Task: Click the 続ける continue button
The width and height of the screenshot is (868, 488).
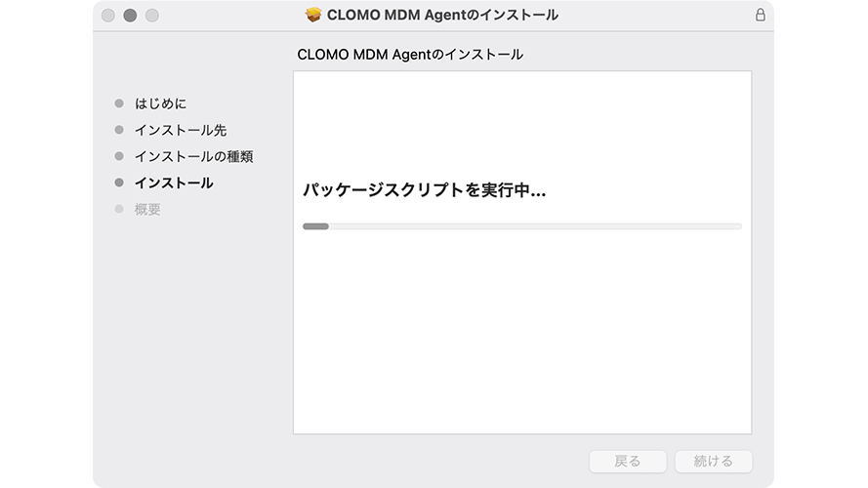Action: point(714,462)
